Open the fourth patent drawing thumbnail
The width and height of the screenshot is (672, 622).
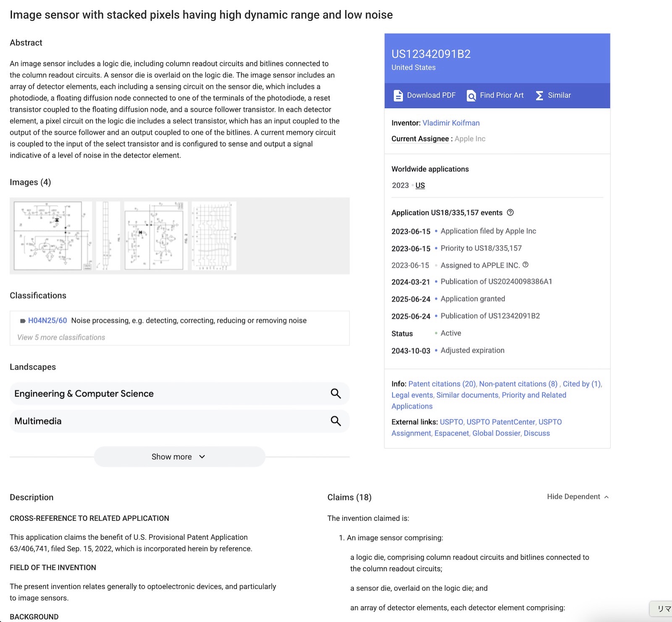pyautogui.click(x=214, y=236)
